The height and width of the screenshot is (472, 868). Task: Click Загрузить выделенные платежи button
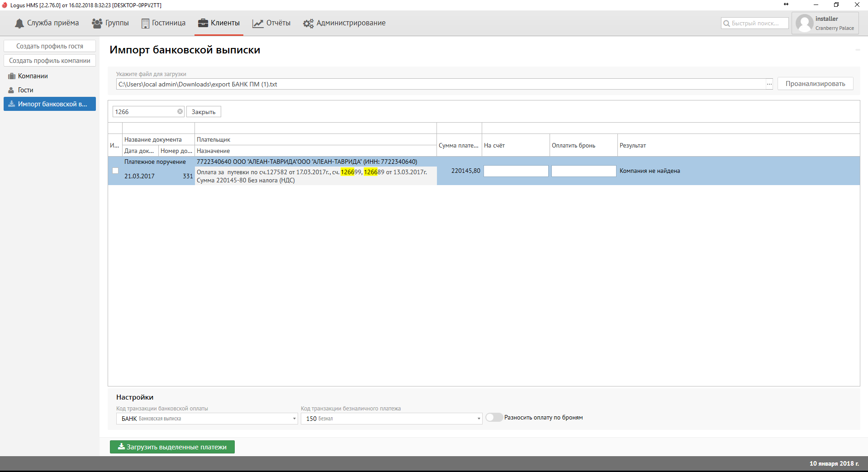click(172, 447)
